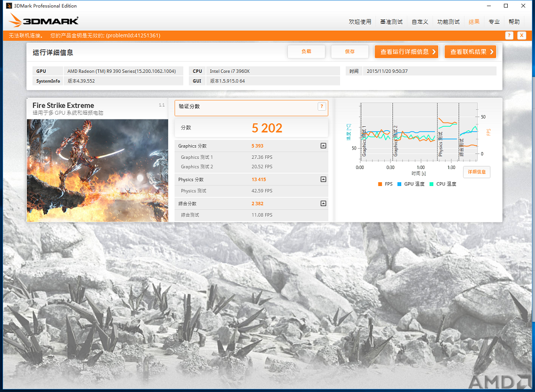Click the 保存 button
535x392 pixels.
click(350, 51)
